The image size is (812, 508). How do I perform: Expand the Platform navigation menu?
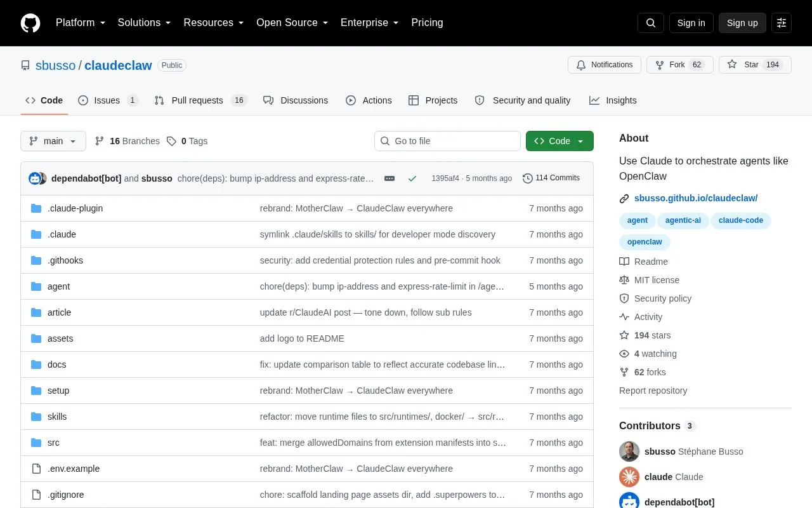click(x=81, y=23)
